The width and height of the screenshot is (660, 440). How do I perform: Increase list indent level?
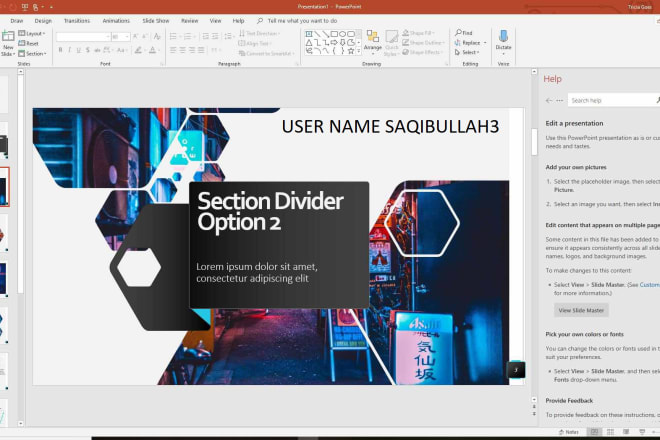215,37
